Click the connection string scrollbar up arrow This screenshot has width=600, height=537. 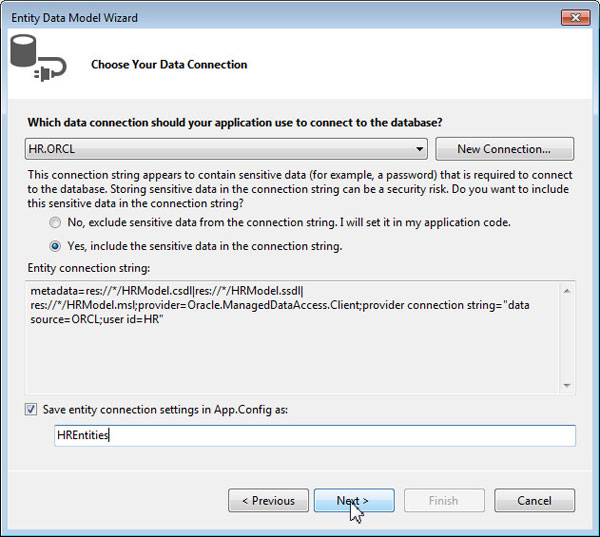pos(568,291)
